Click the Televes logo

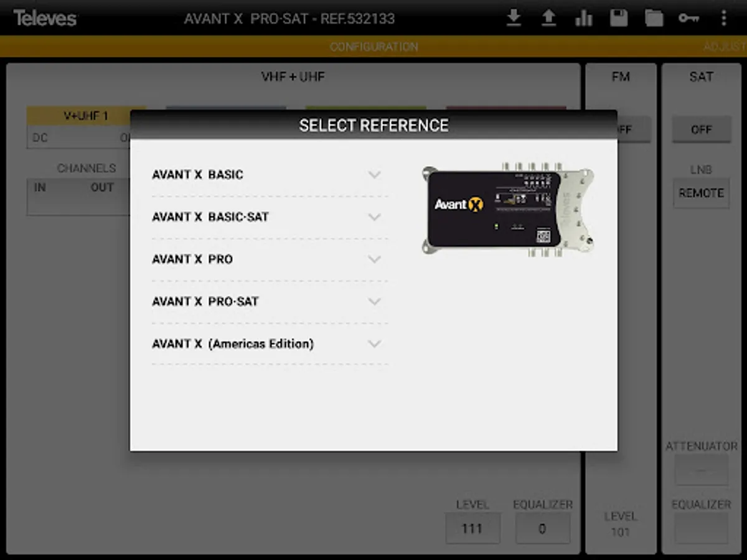[45, 18]
